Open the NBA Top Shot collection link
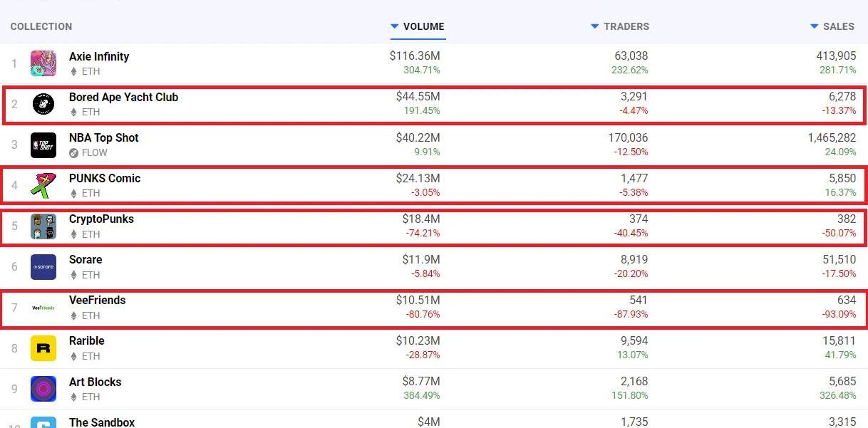Screen dimensions: 868x428 pos(104,137)
